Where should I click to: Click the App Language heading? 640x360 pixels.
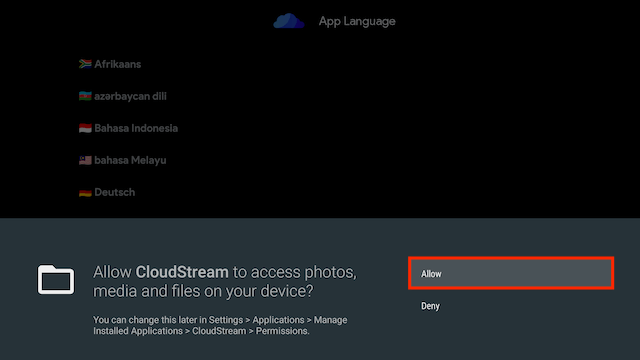click(357, 21)
